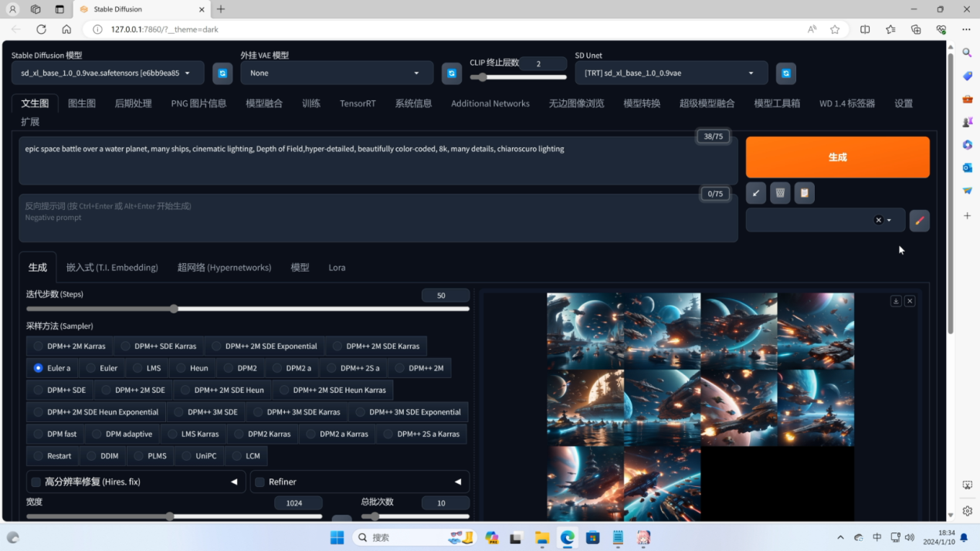Enable the Refiner checkbox
This screenshot has height=551, width=980.
coord(260,482)
